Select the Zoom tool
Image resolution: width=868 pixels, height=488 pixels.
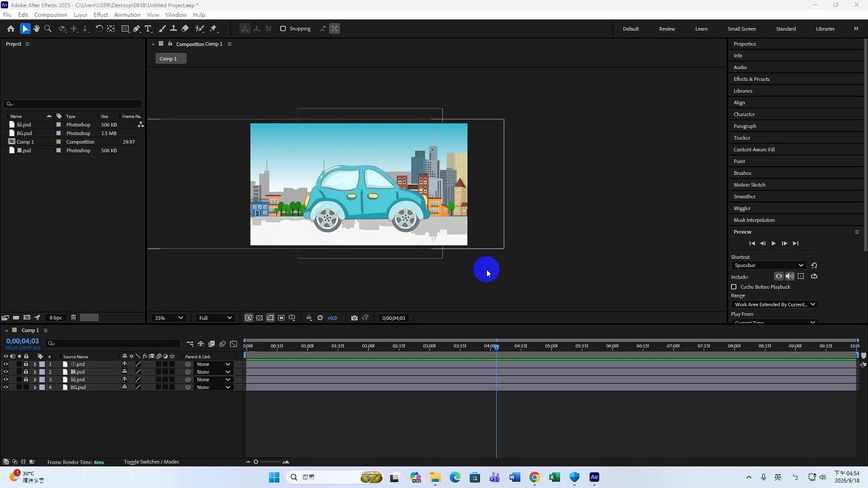tap(47, 28)
